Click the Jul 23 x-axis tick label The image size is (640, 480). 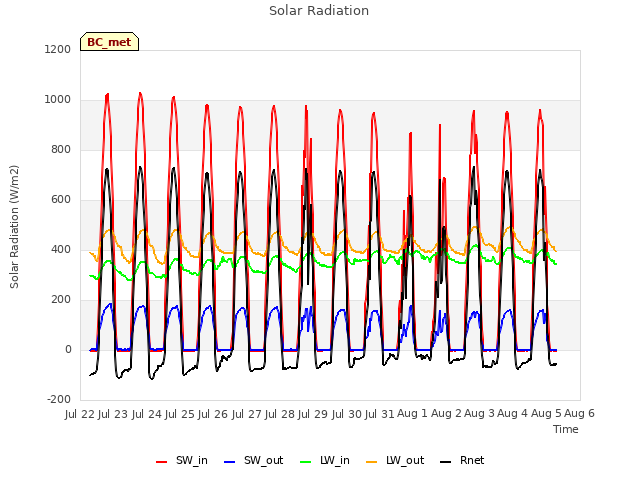(113, 414)
